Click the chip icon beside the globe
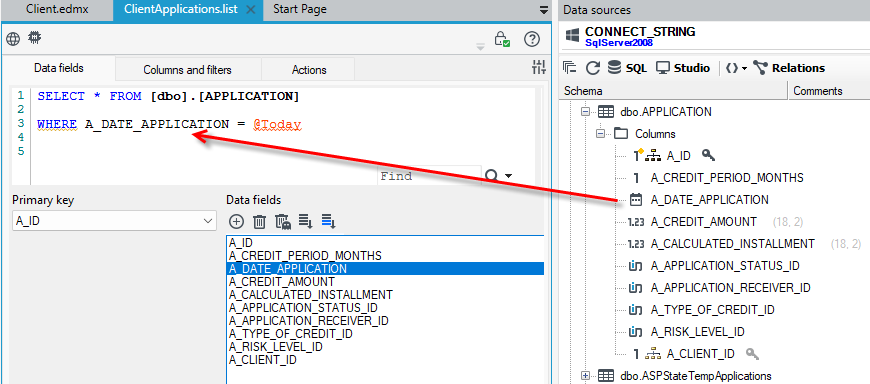Screen dimensions: 870x384 [35, 38]
